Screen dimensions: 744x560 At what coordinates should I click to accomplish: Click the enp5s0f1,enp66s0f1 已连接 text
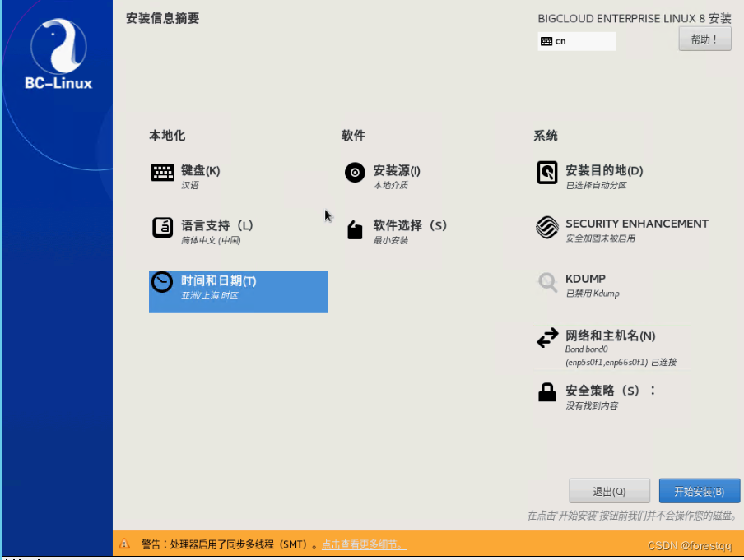pyautogui.click(x=621, y=363)
